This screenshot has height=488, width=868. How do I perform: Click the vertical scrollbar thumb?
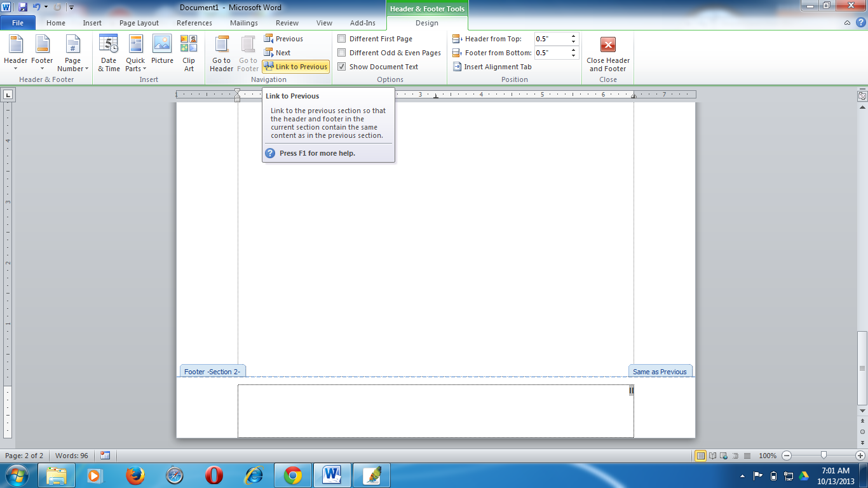[862, 369]
